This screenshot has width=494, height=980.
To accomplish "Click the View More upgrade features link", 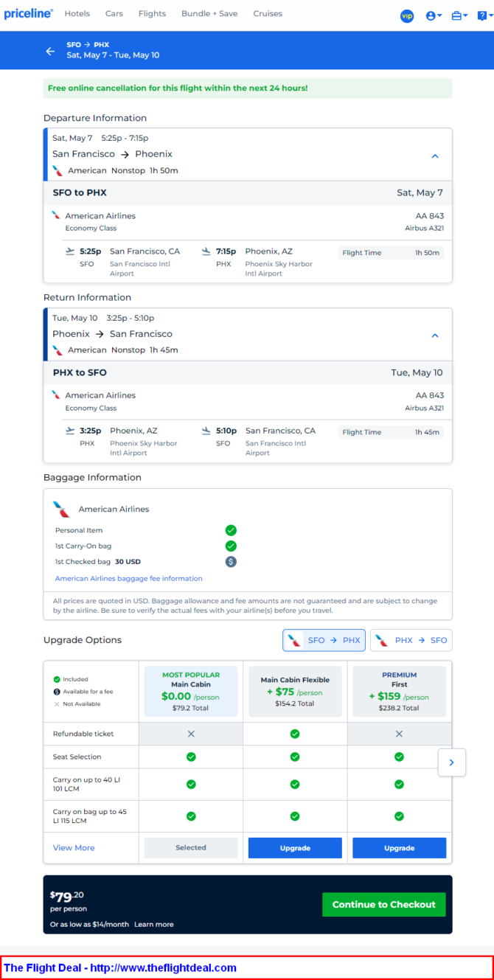I will pyautogui.click(x=74, y=848).
